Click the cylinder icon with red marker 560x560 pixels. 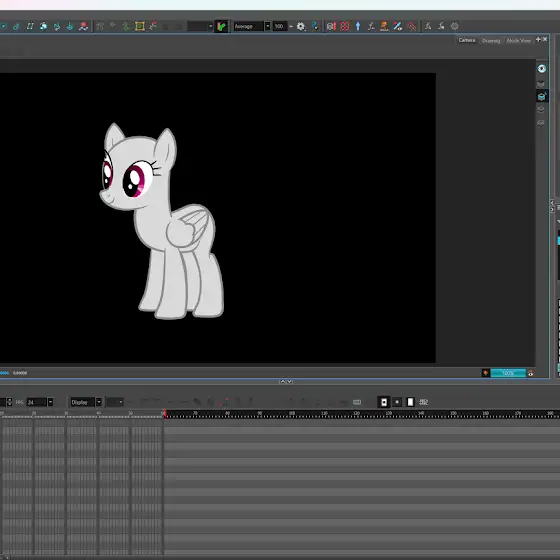point(331,26)
